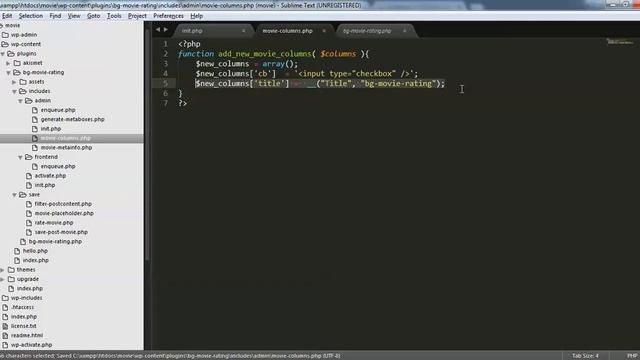Expand the assets folder arrow
The height and width of the screenshot is (360, 640).
[x=14, y=82]
